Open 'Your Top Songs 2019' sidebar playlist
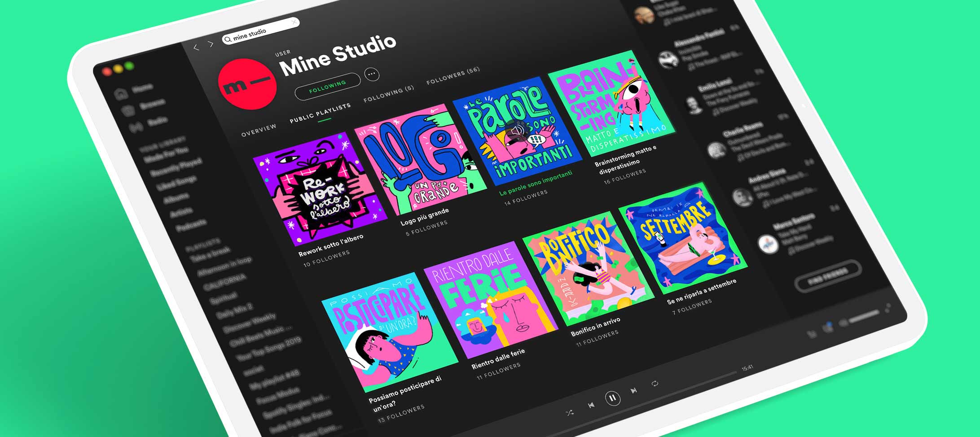980x437 pixels. tap(269, 350)
